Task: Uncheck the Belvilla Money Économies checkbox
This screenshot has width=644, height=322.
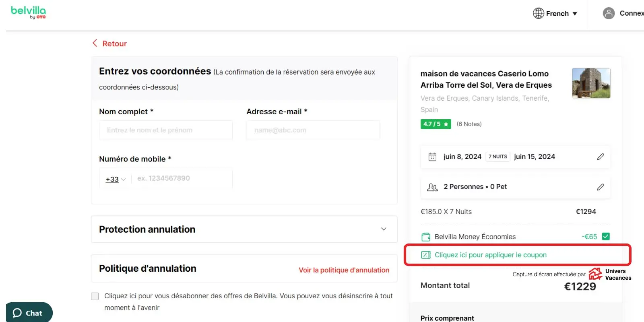Action: (x=605, y=236)
